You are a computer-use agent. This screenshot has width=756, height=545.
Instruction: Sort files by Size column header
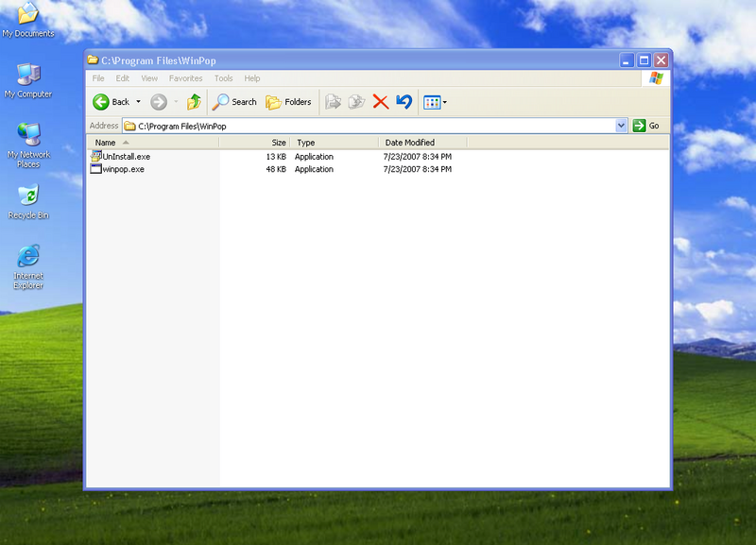click(254, 143)
